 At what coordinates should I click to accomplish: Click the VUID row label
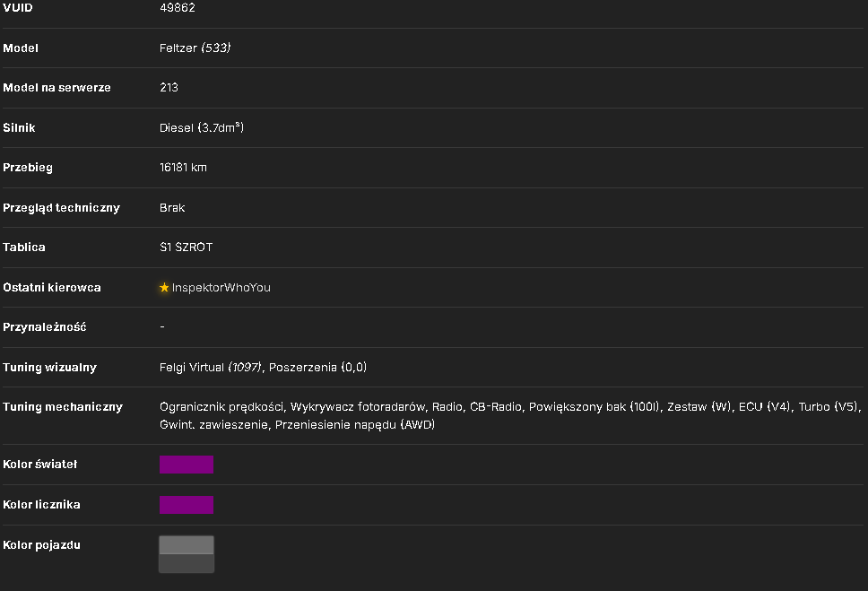[x=18, y=8]
